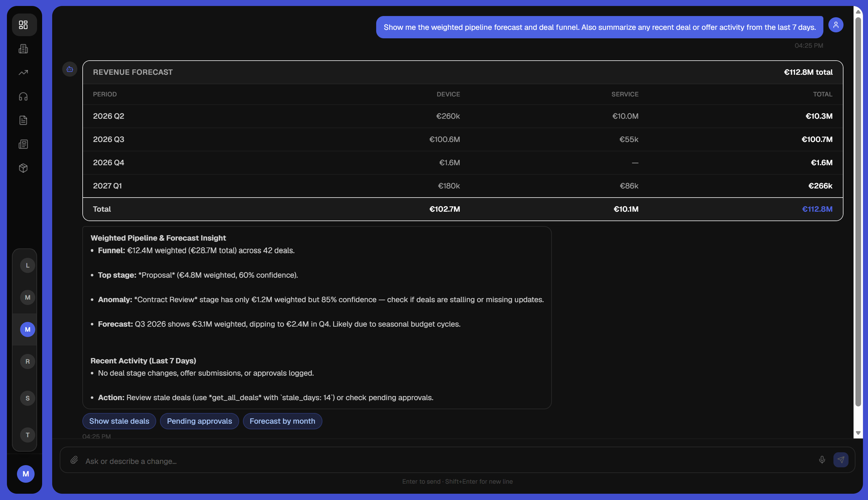Click the Top stage Proposal bullet
868x500 pixels.
(198, 275)
